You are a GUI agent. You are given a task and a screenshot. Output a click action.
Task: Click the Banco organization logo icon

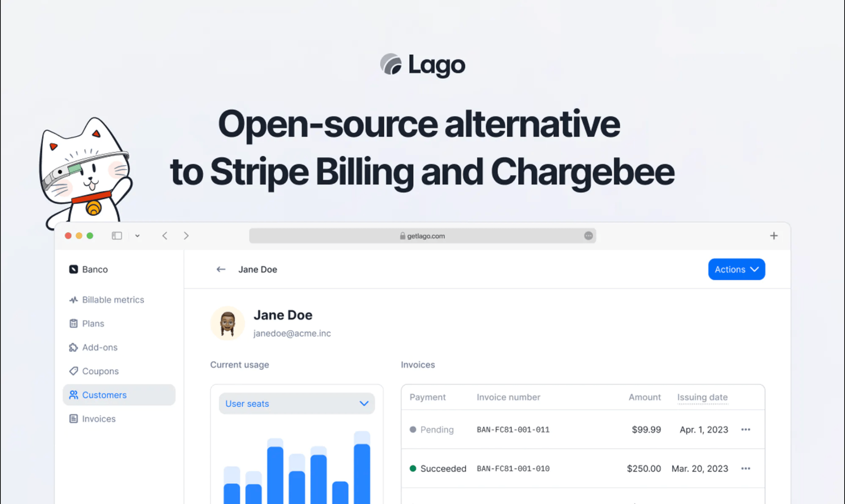[73, 269]
